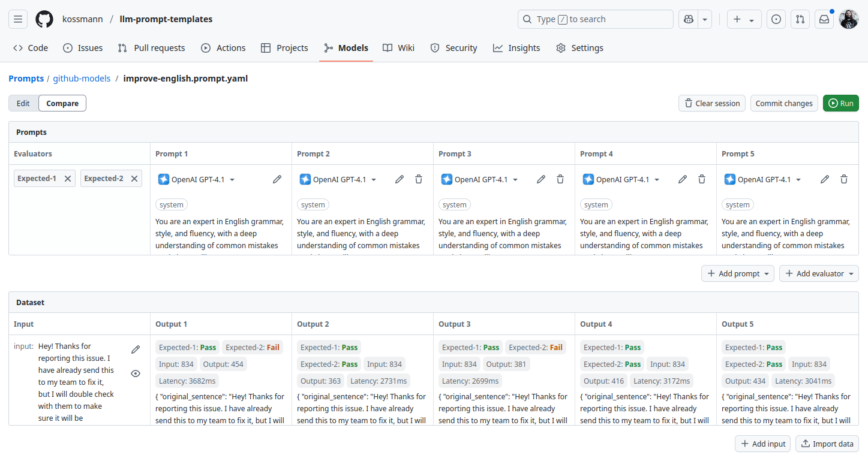The height and width of the screenshot is (458, 868).
Task: Edit Prompt 2 with pencil icon
Action: tap(400, 179)
